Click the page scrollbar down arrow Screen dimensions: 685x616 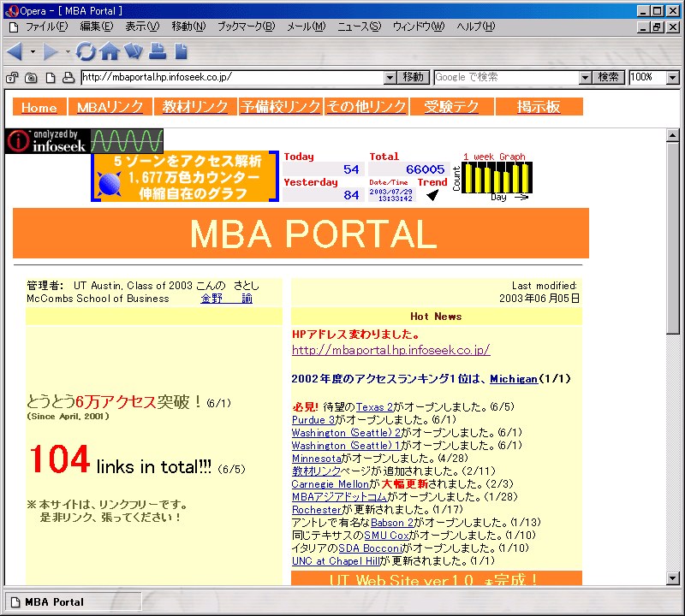point(673,578)
